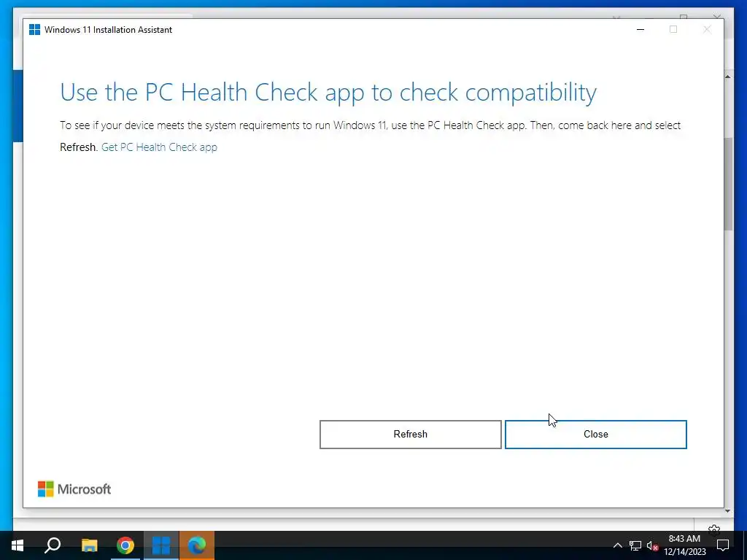Click the background window's vertical scrollbar thumb

[x=728, y=184]
